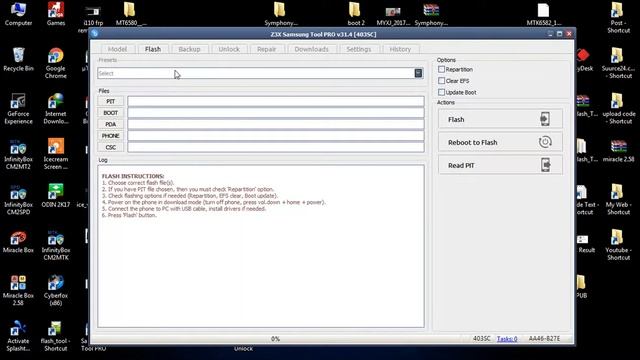Screen dimensions: 640x360
Task: Click the Read PIT action button
Action: coord(500,165)
